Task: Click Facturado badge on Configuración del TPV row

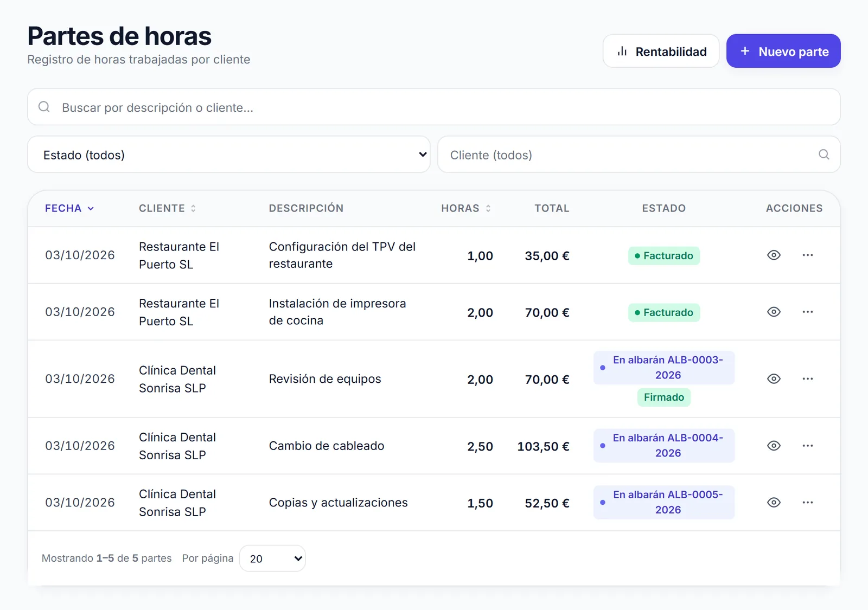Action: (663, 255)
